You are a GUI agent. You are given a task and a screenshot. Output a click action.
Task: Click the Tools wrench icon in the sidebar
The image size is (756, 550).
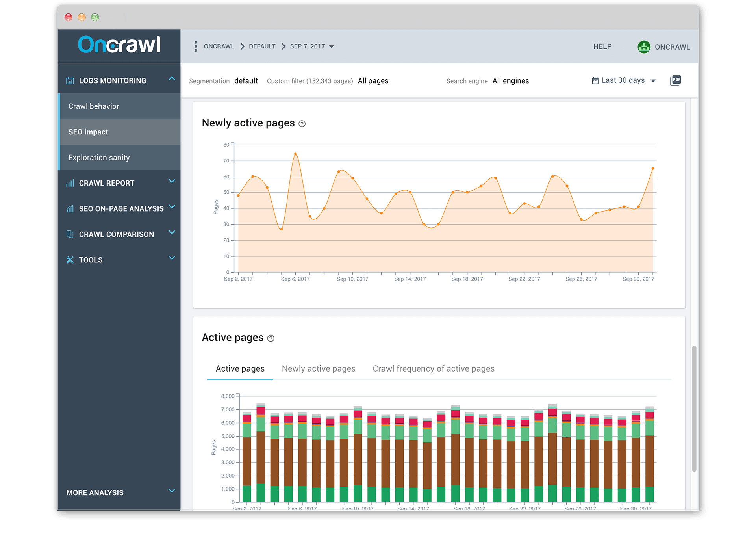(70, 260)
